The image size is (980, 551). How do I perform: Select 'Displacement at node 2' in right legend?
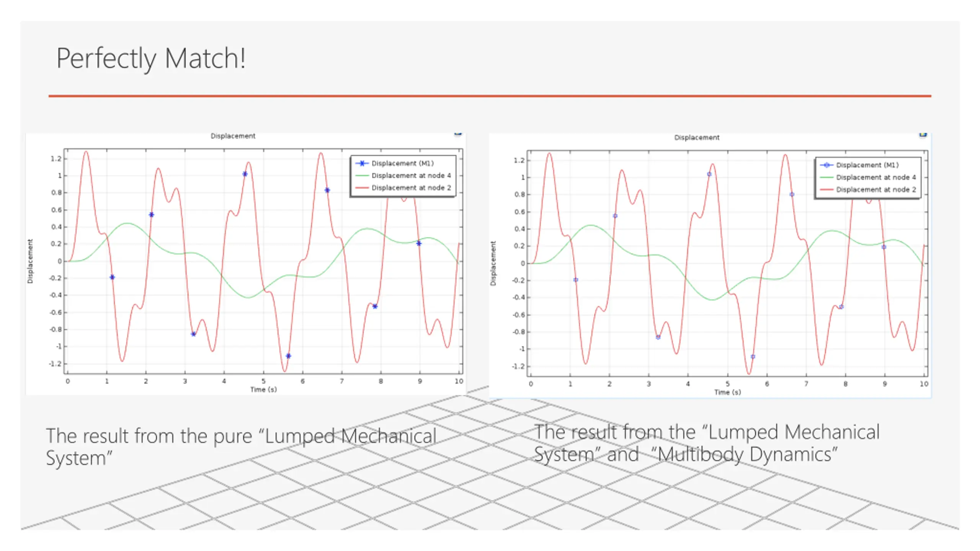click(876, 190)
